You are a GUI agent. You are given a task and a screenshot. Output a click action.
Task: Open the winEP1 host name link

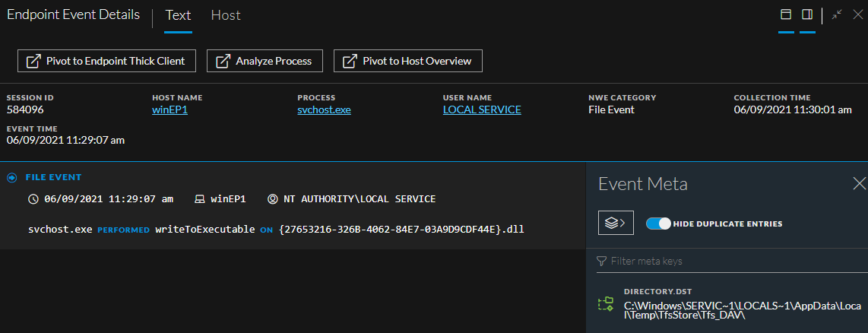pyautogui.click(x=169, y=109)
